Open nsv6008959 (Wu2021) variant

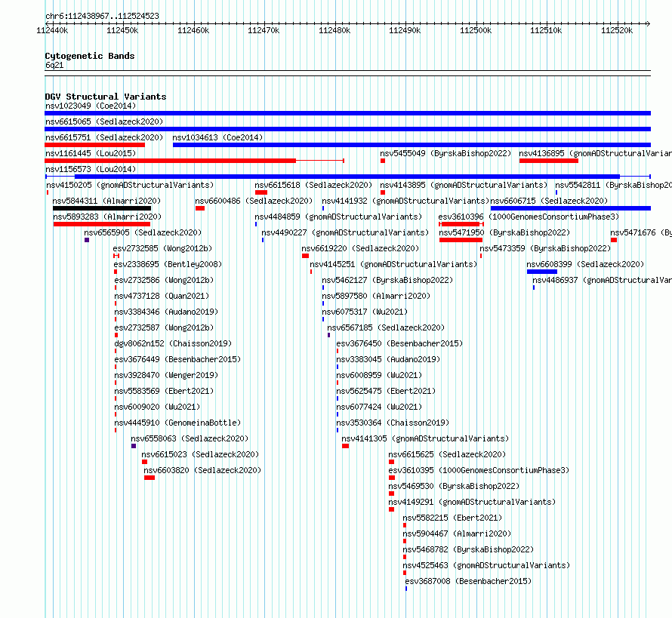coord(379,375)
